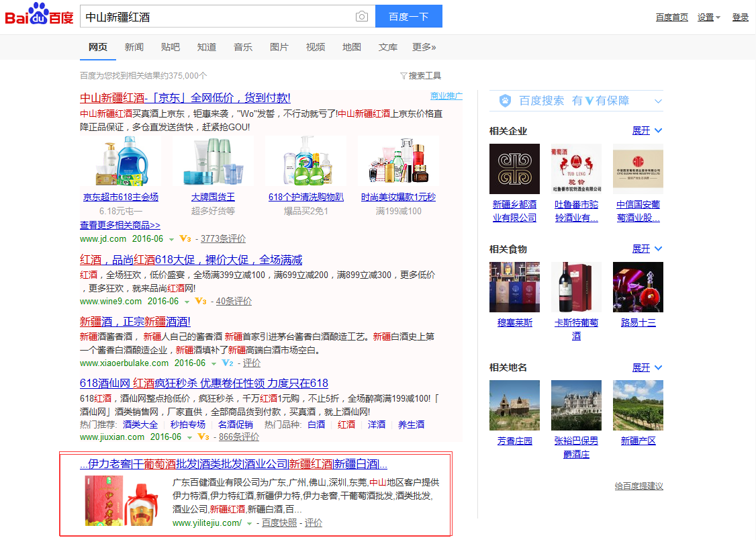Screen dimensions: 756x540
Task: Click the Baidu shield guarantee icon
Action: tap(505, 100)
